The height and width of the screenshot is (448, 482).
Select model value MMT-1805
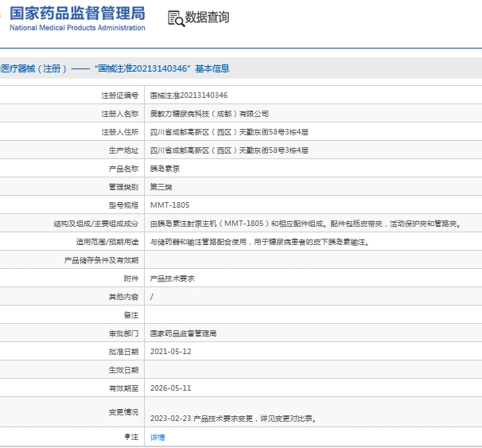pos(169,205)
